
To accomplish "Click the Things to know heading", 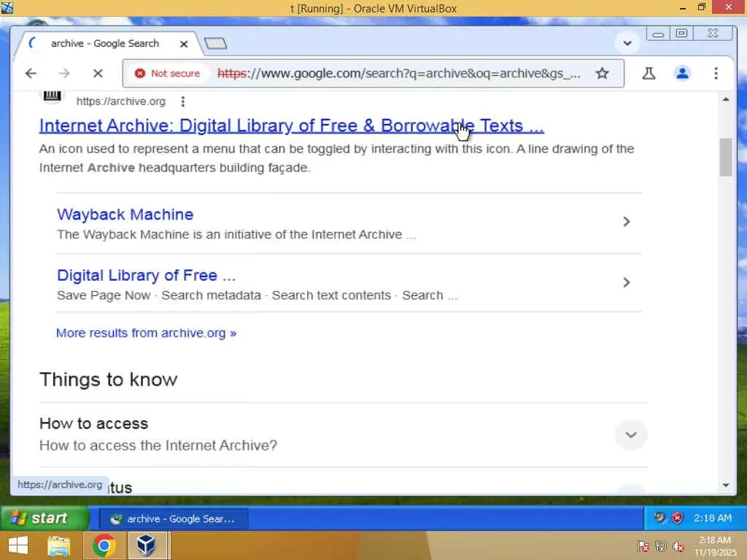I will click(x=108, y=379).
